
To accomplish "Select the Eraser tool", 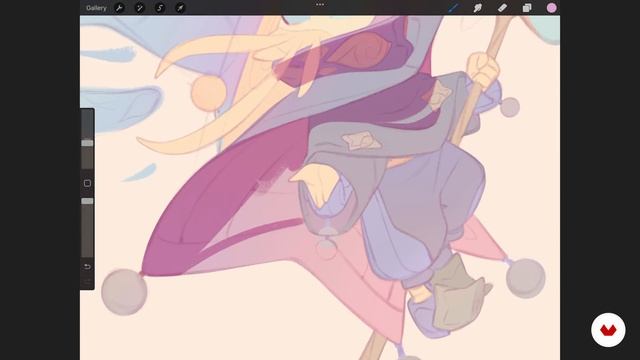I will [x=502, y=8].
